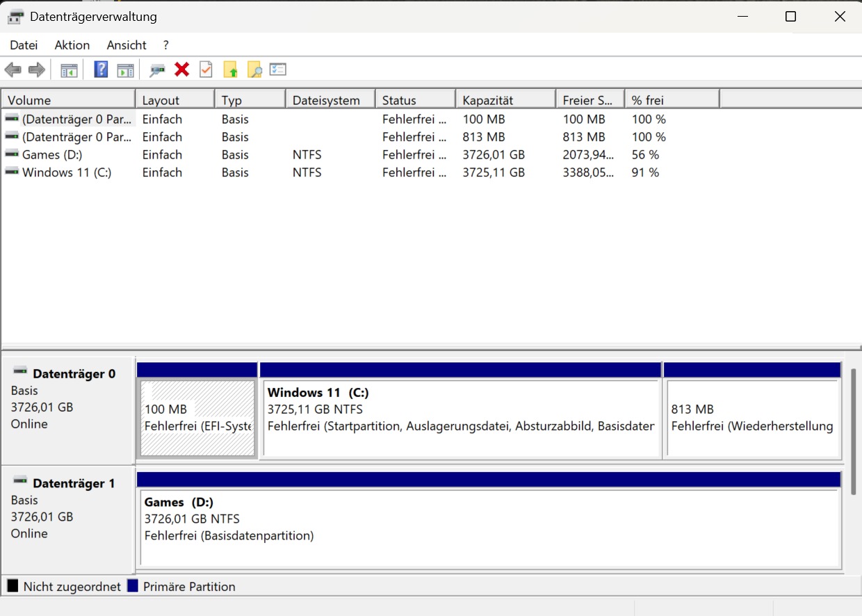Click NTFS cell in Games (D:) row
The width and height of the screenshot is (862, 616).
point(307,154)
